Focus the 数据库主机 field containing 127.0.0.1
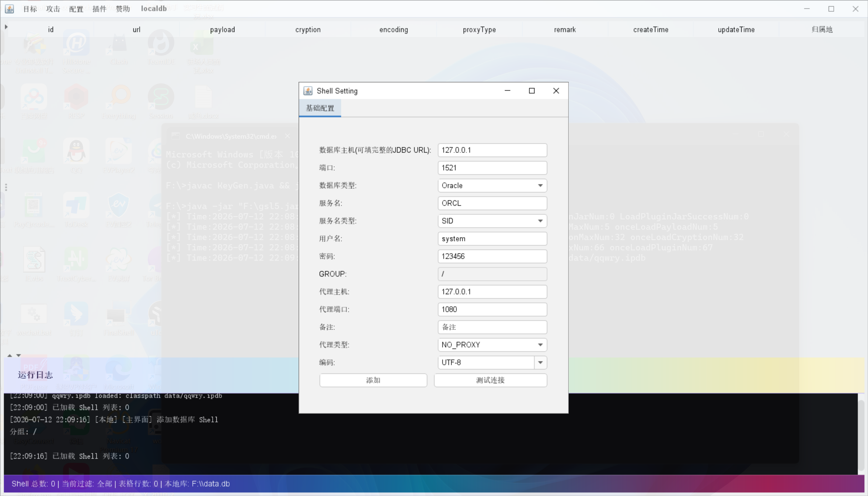The image size is (868, 496). 492,150
